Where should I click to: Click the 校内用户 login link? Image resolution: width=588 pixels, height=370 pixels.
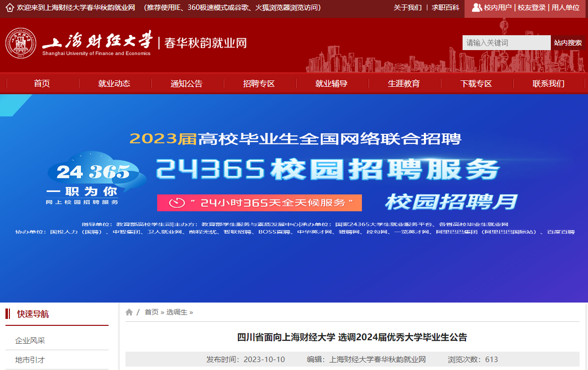click(498, 7)
